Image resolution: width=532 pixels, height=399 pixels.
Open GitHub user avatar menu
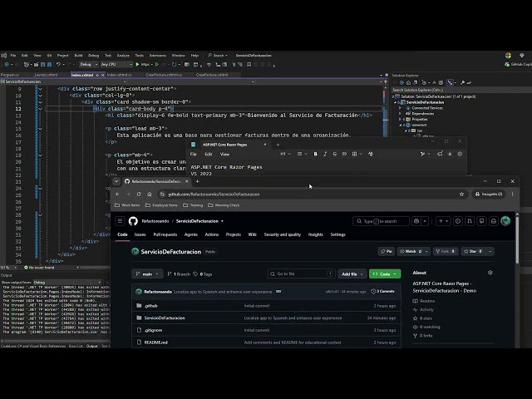point(505,221)
